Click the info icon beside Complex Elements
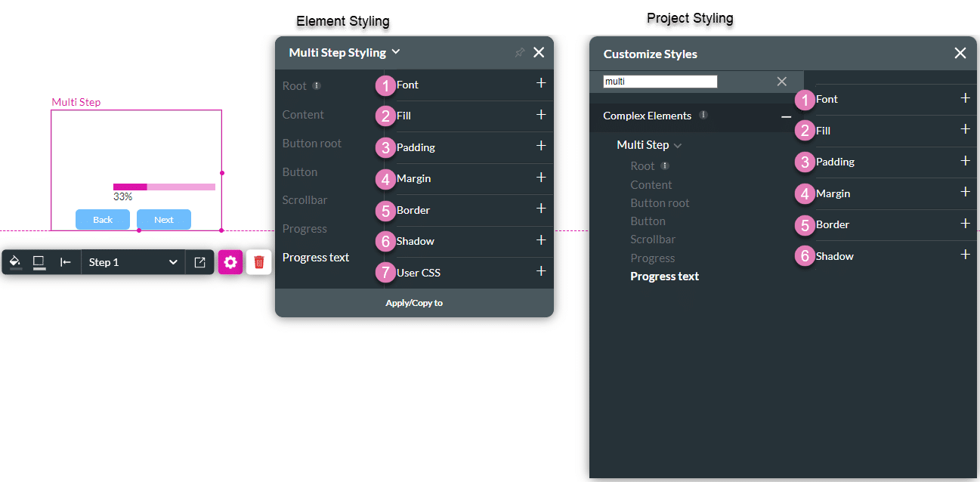The width and height of the screenshot is (980, 482). [703, 115]
